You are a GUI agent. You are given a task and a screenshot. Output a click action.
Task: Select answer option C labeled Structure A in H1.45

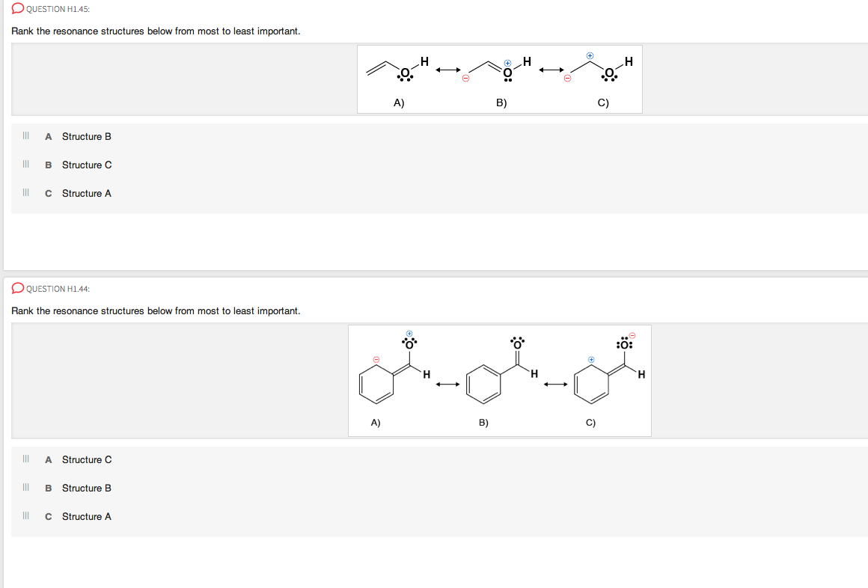coord(87,193)
